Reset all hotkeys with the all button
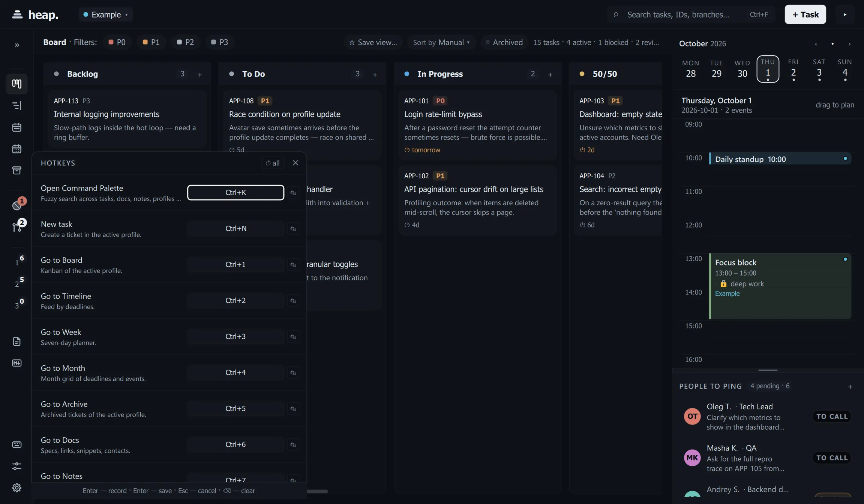The image size is (864, 504). coord(273,163)
